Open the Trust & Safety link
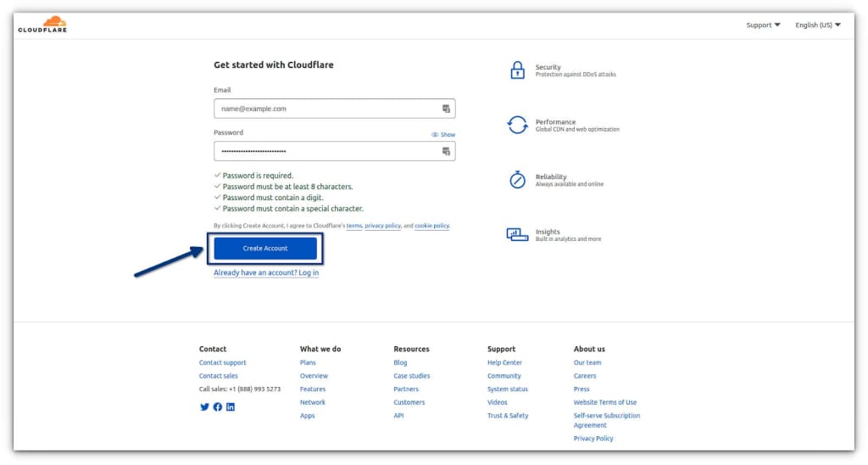 click(508, 416)
